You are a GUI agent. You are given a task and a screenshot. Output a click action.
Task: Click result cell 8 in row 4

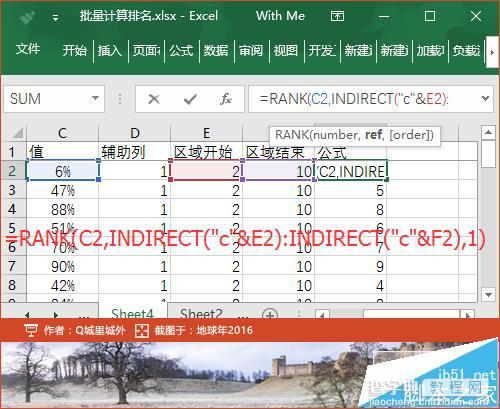pos(351,209)
